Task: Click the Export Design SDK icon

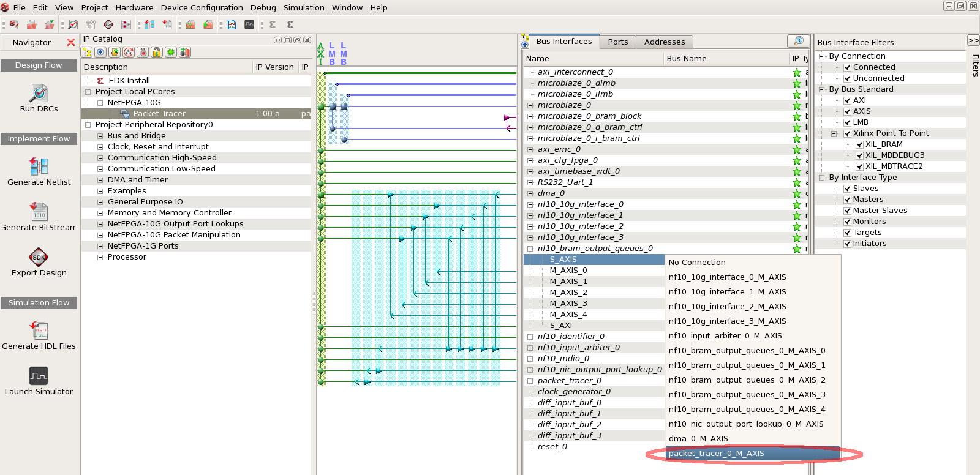Action: (39, 257)
